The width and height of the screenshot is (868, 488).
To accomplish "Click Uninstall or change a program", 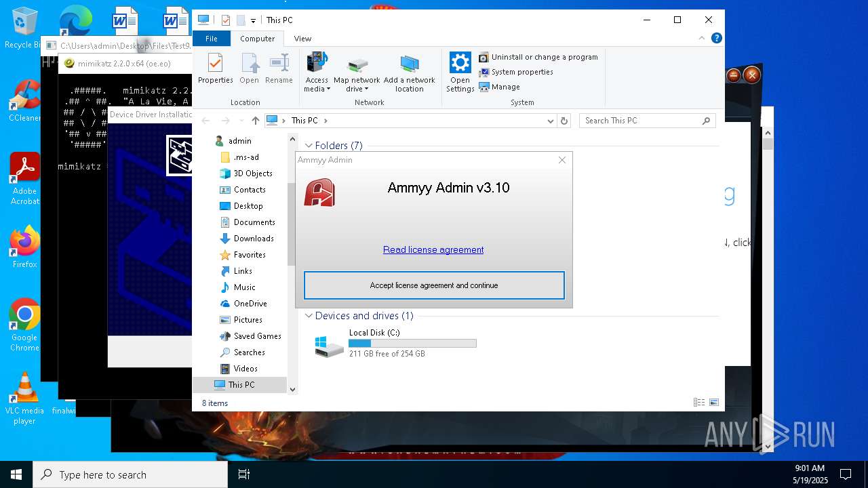I will (538, 57).
